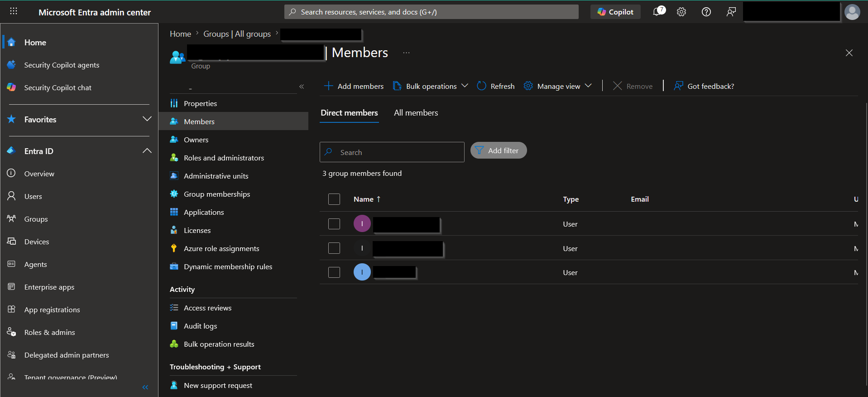Click the blue avatar of third member
This screenshot has width=868, height=397.
[x=362, y=272]
